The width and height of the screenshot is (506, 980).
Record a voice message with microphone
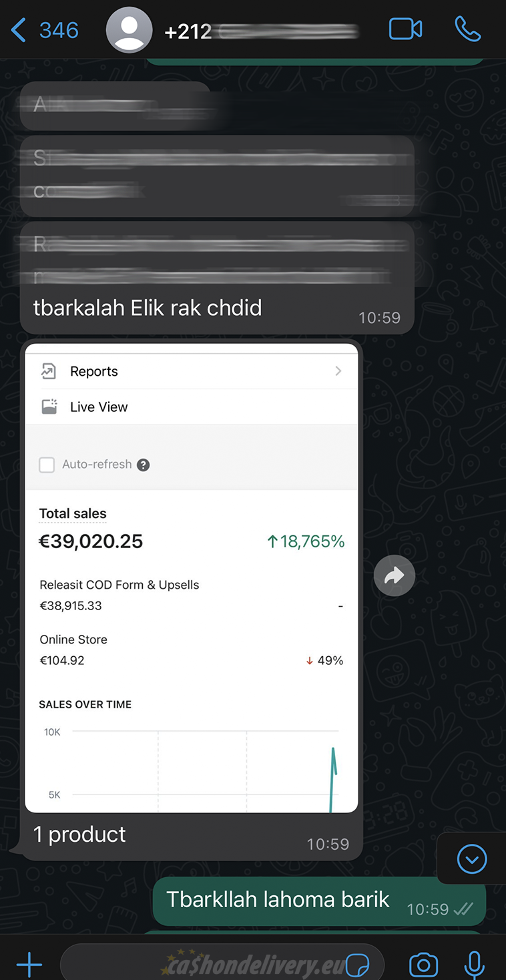(x=475, y=965)
